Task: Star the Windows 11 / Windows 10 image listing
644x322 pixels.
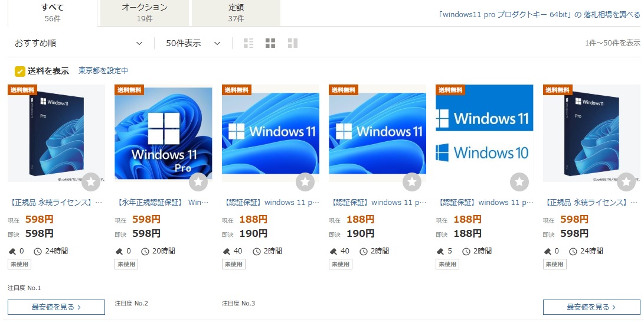Action: [x=519, y=182]
